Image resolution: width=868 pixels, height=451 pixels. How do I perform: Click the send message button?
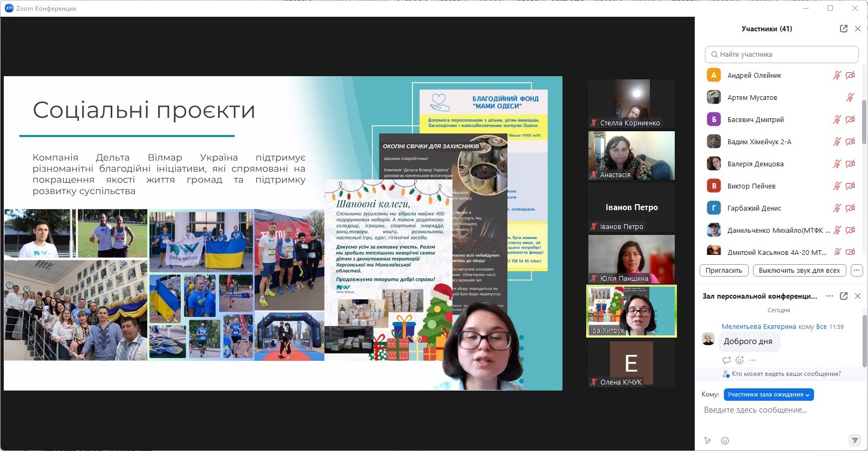tap(855, 440)
